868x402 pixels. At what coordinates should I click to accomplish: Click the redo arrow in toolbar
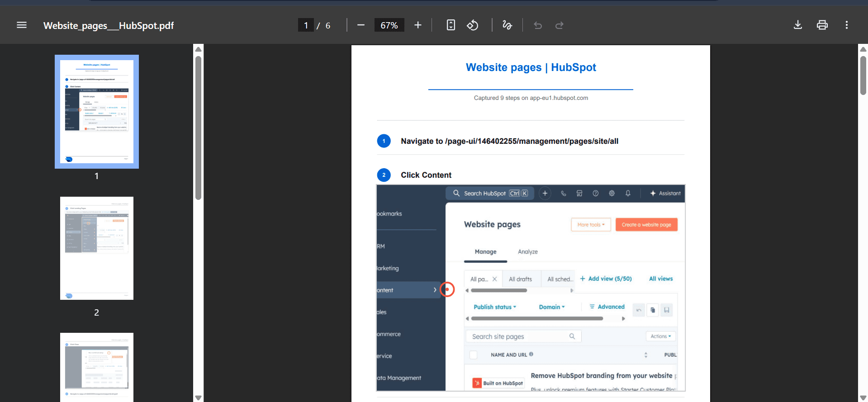[x=560, y=25]
